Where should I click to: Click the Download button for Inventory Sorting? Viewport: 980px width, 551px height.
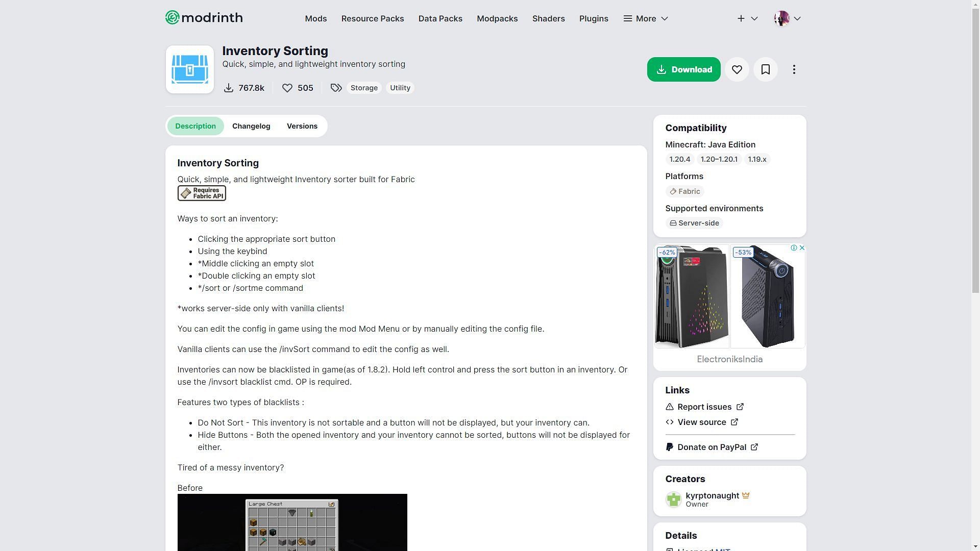tap(683, 69)
